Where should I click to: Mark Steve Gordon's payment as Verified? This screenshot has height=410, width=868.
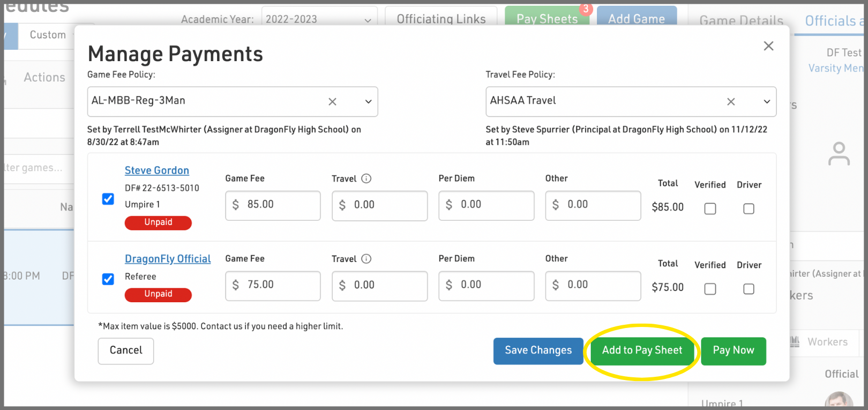(710, 208)
